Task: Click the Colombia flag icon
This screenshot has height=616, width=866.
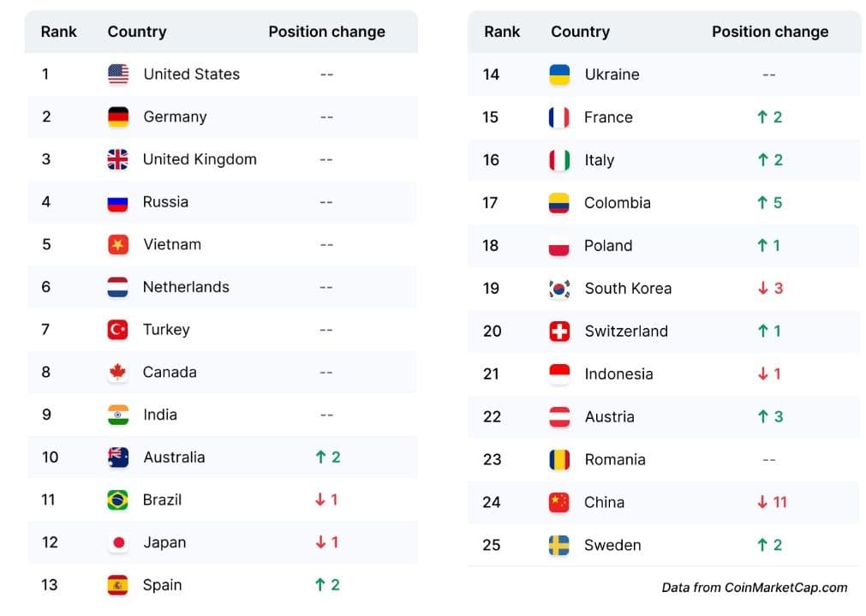Action: (x=559, y=203)
